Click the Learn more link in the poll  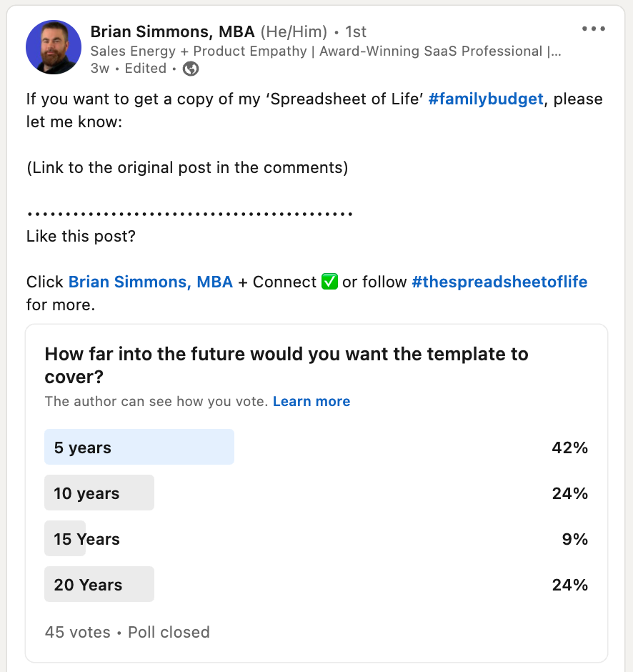coord(311,401)
